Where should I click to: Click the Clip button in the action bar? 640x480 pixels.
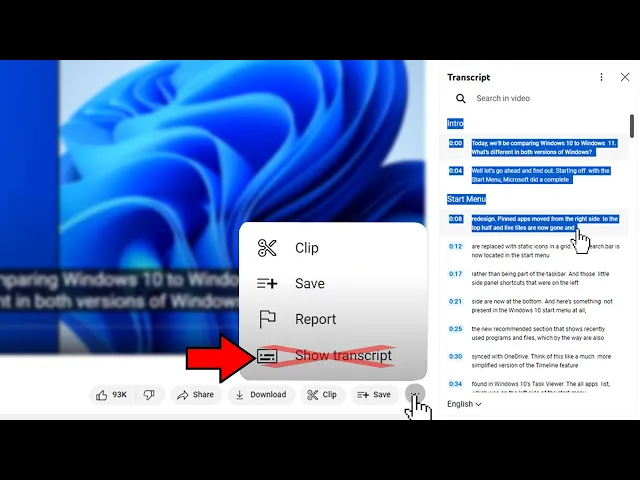point(322,395)
